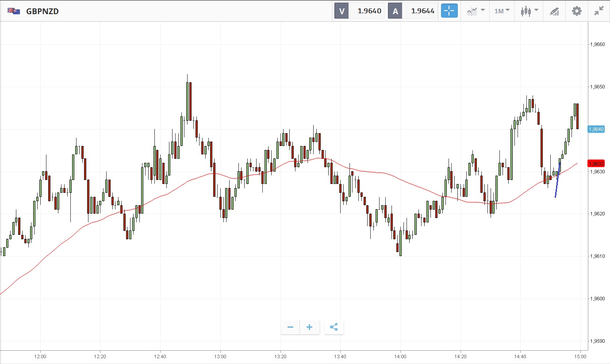Open the candlestick chart type dropdown
The height and width of the screenshot is (364, 610).
(529, 11)
